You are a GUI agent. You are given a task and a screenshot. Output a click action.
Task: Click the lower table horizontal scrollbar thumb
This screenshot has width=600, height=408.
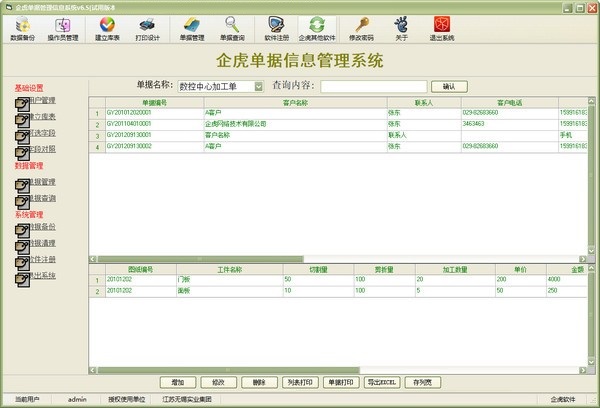click(x=228, y=370)
